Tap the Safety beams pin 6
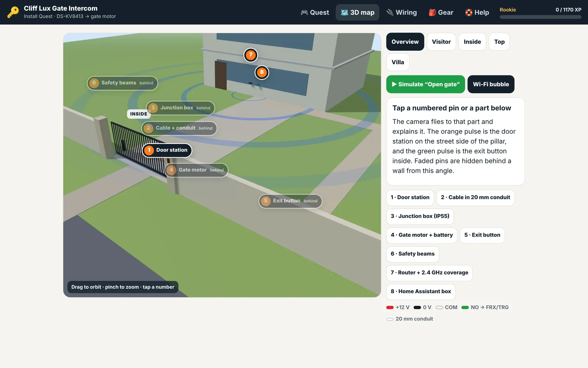Viewport: 588px width, 368px height. pos(122,83)
